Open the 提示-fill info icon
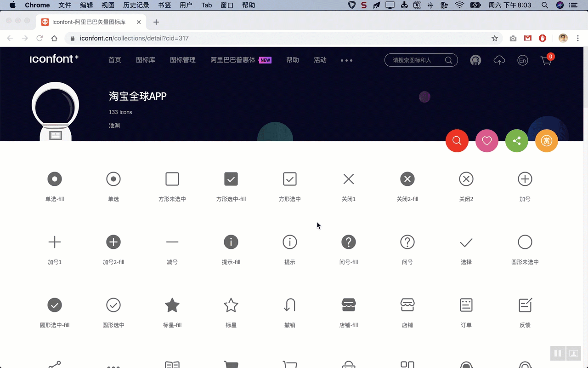Screen dimensions: 588x368 (x=231, y=242)
